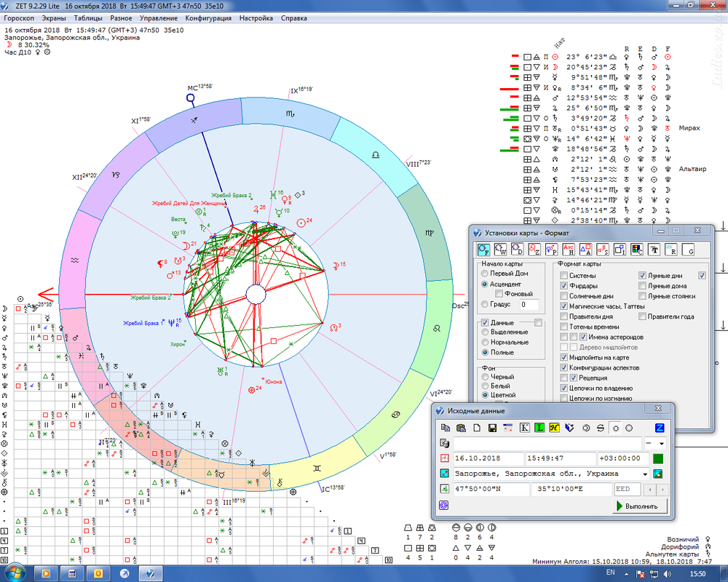The height and width of the screenshot is (582, 728).
Task: Click the swap arrows icon in Исходные данные
Action: pyautogui.click(x=601, y=428)
